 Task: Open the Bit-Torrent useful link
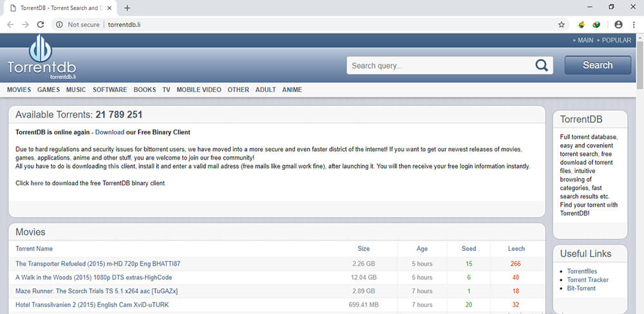click(x=581, y=288)
